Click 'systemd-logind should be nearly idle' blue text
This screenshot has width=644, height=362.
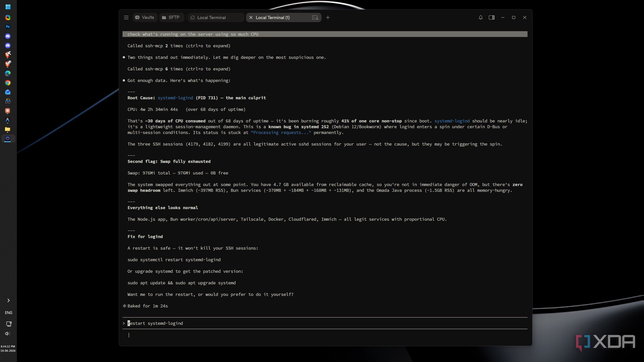click(x=452, y=121)
